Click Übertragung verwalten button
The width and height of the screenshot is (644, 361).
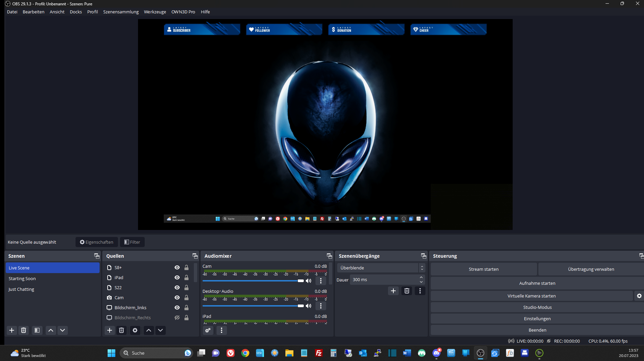[x=591, y=269]
